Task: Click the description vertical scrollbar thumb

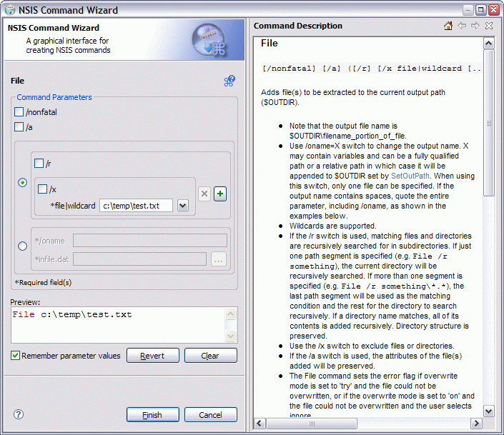Action: click(489, 123)
